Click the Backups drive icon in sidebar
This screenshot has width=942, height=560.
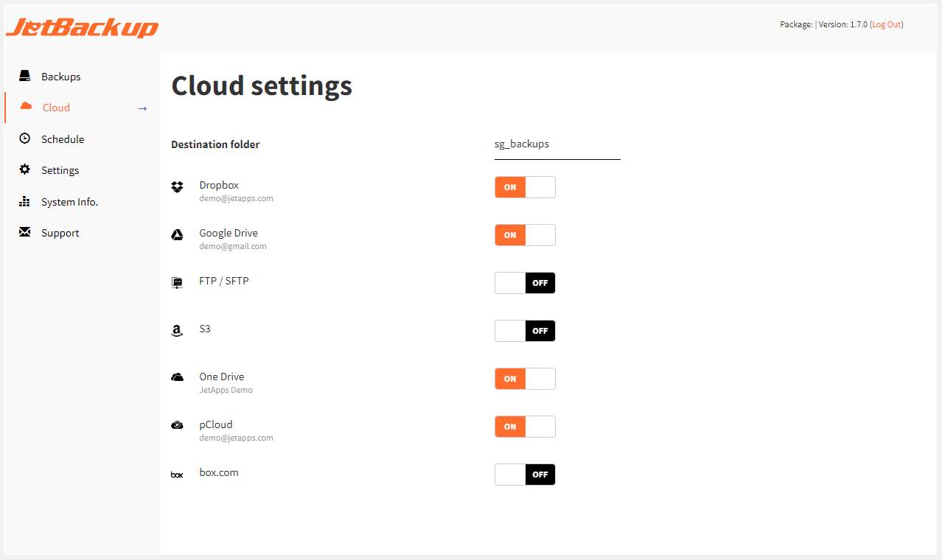pos(25,76)
